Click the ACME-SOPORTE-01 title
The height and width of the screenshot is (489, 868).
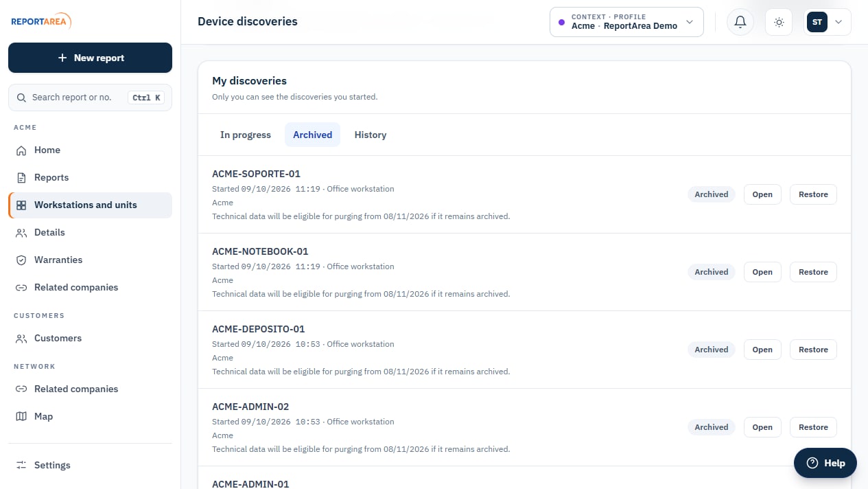[256, 174]
